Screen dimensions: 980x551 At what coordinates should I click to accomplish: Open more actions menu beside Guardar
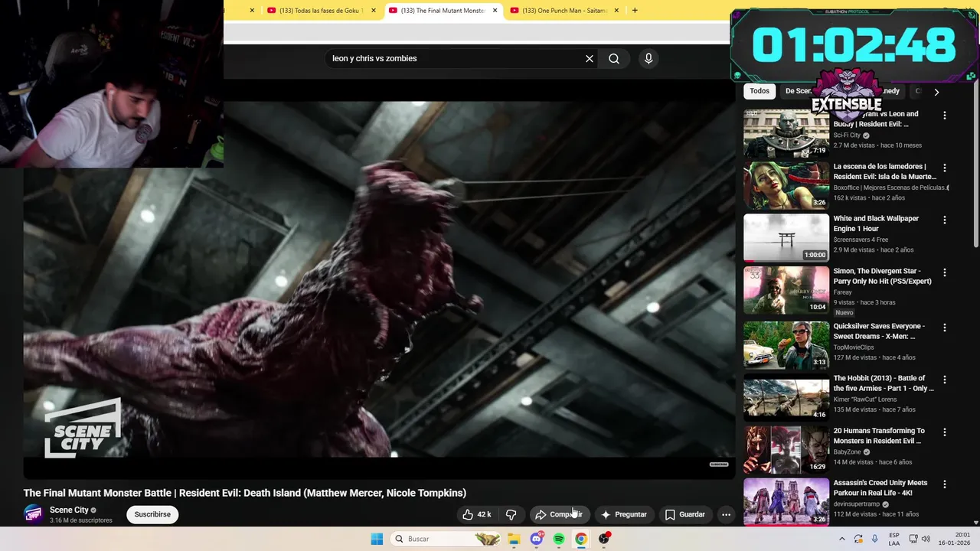[x=726, y=514]
